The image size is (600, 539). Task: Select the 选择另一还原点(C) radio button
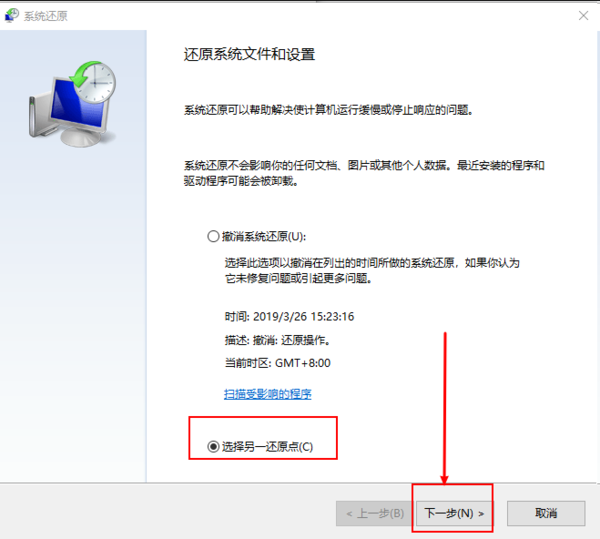click(213, 446)
